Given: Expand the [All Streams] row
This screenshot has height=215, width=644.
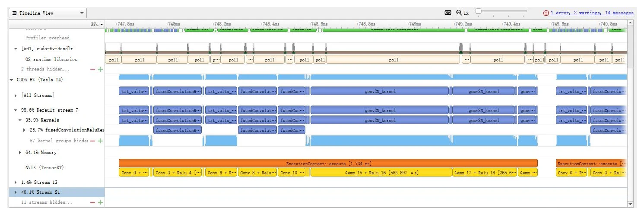Looking at the screenshot, I should tap(16, 95).
